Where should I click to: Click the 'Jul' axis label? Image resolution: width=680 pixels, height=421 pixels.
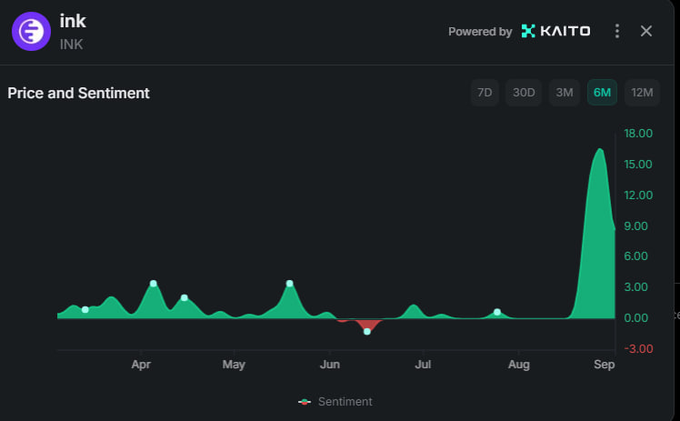pos(423,364)
